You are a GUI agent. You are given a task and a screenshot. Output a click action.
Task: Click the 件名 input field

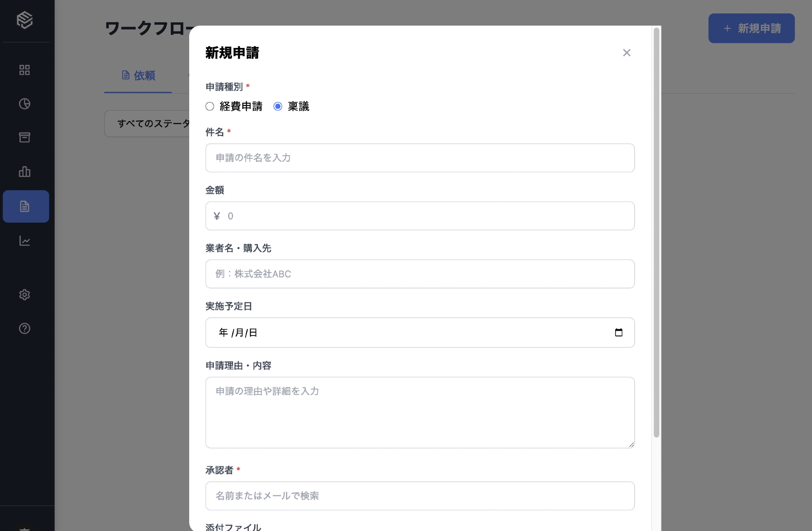click(420, 158)
